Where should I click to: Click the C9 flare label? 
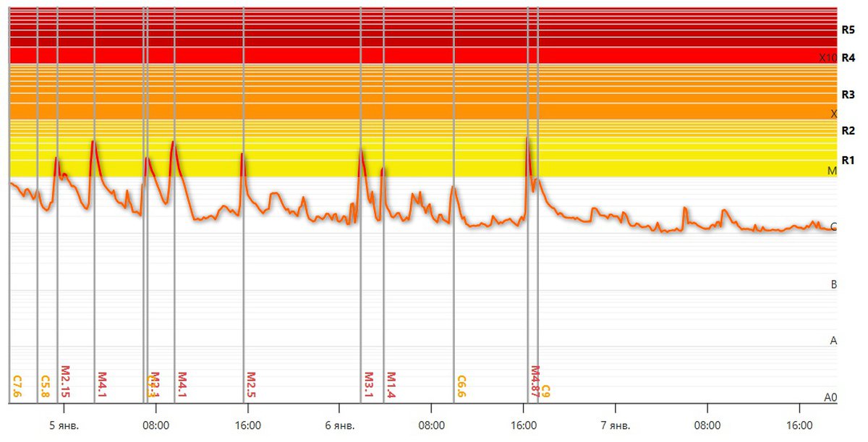tap(546, 391)
